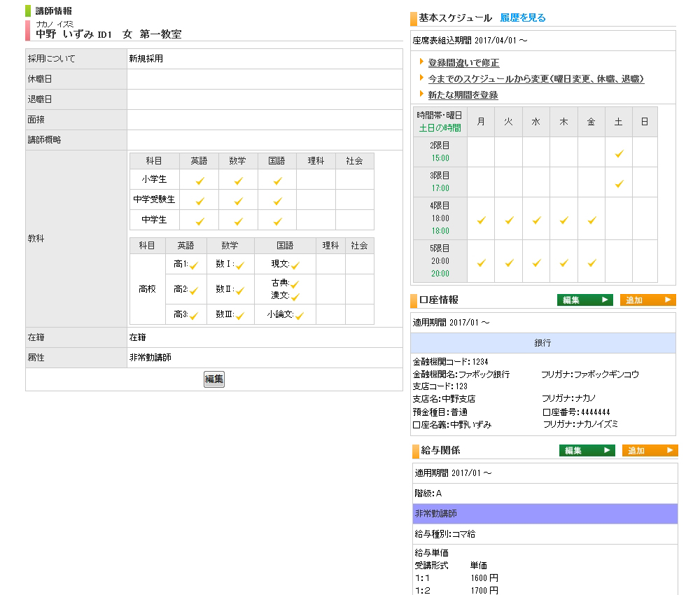Open the 履歴を見る history link
This screenshot has width=700, height=595.
pyautogui.click(x=522, y=18)
